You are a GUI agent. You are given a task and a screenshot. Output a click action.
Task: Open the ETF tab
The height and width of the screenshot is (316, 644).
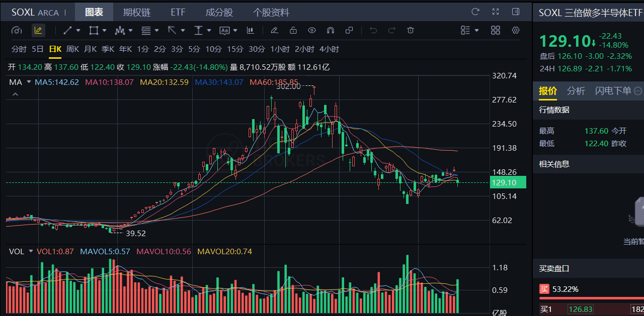click(x=178, y=12)
